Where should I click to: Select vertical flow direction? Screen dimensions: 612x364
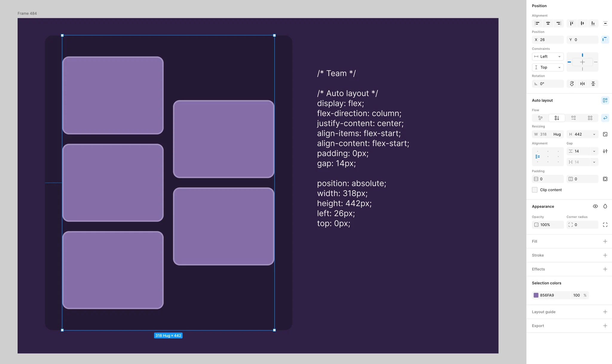click(557, 118)
